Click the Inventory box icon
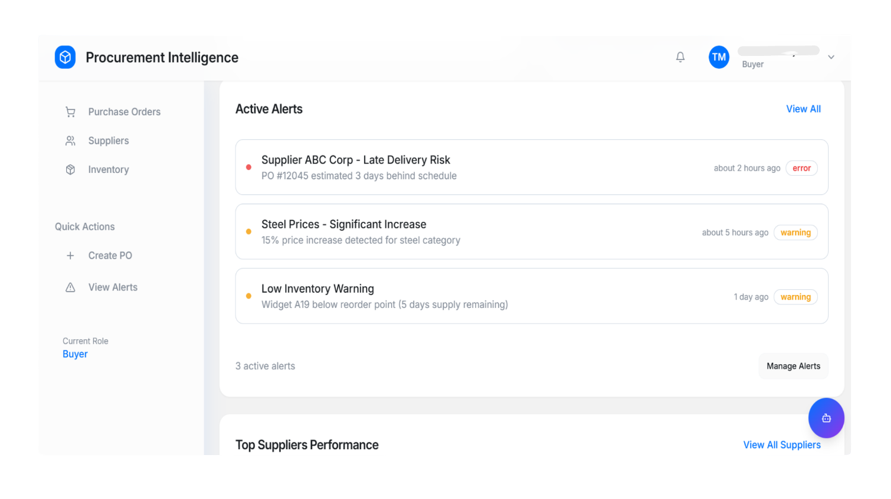 pos(70,170)
